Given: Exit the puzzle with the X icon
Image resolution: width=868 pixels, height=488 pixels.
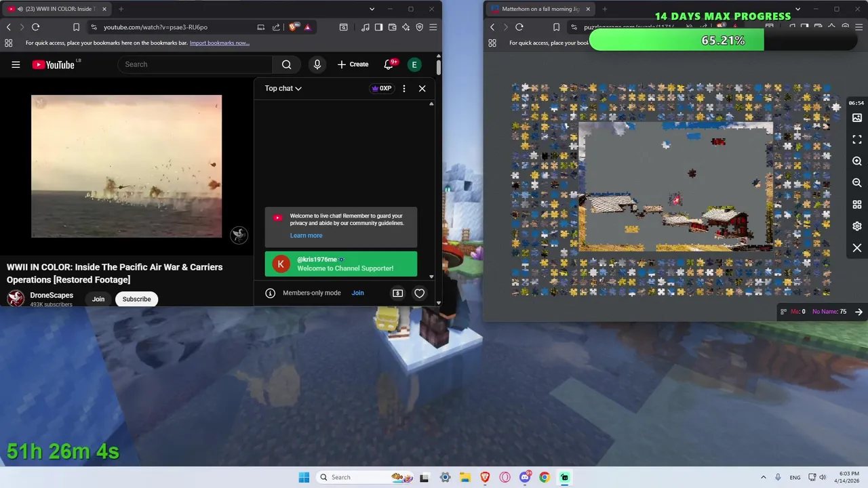Looking at the screenshot, I should [857, 248].
